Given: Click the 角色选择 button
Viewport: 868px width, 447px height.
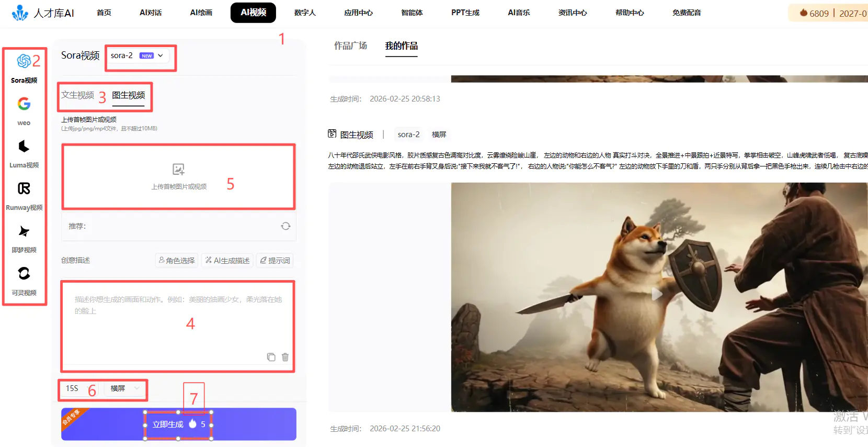Looking at the screenshot, I should pyautogui.click(x=177, y=260).
